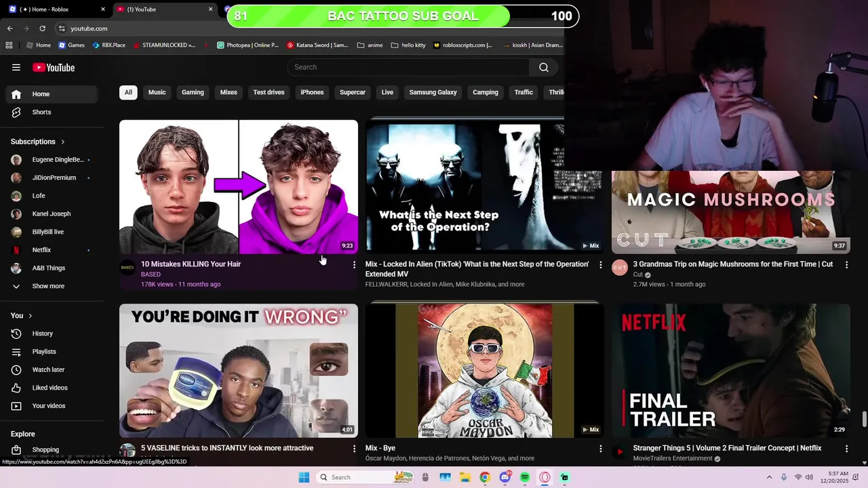Click the volume icon in system tray
The height and width of the screenshot is (488, 868).
point(809,477)
